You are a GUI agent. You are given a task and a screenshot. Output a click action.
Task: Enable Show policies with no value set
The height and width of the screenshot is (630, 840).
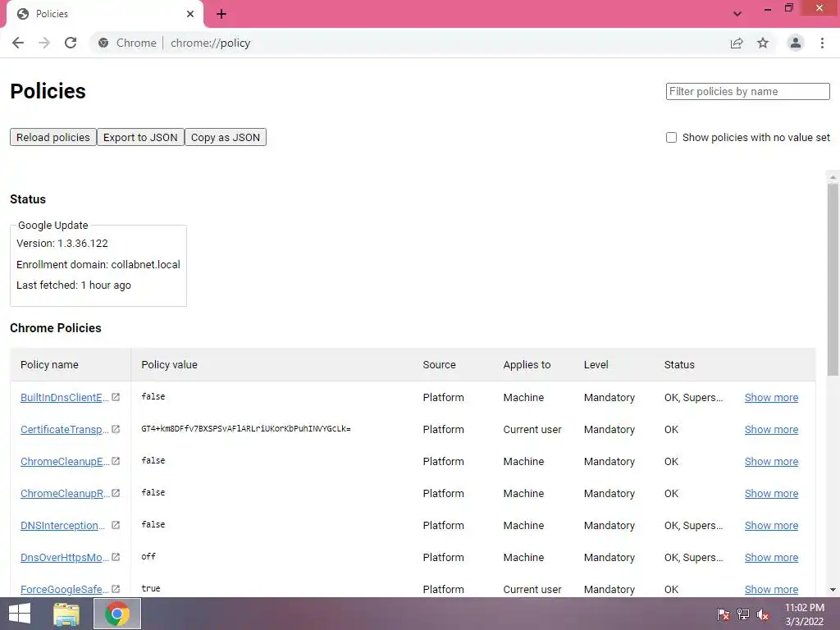(671, 137)
